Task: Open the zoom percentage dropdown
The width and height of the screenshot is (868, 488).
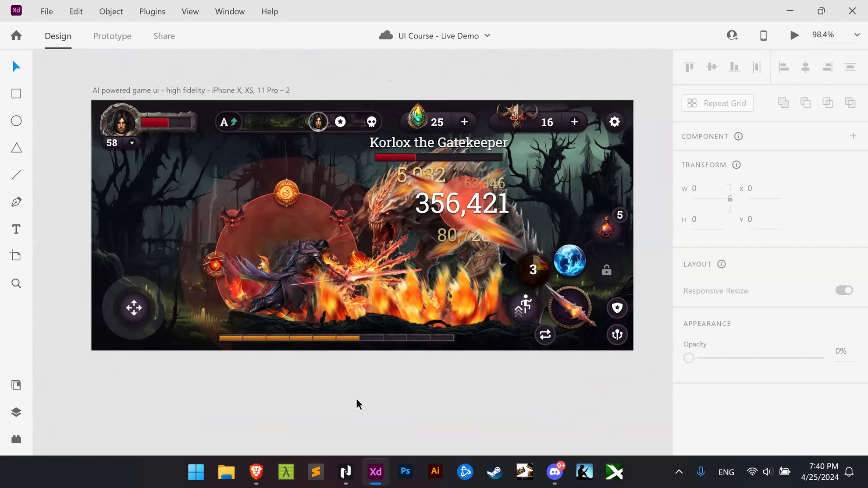Action: pos(857,35)
